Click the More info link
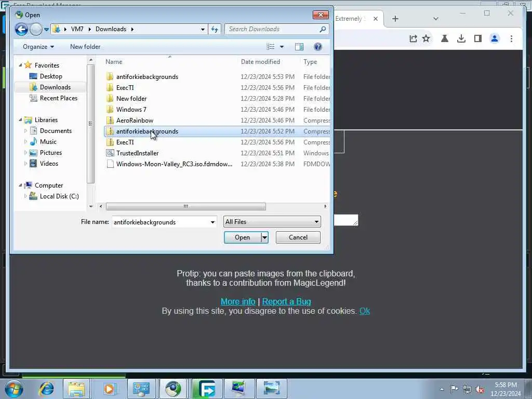This screenshot has height=399, width=532. [238, 301]
